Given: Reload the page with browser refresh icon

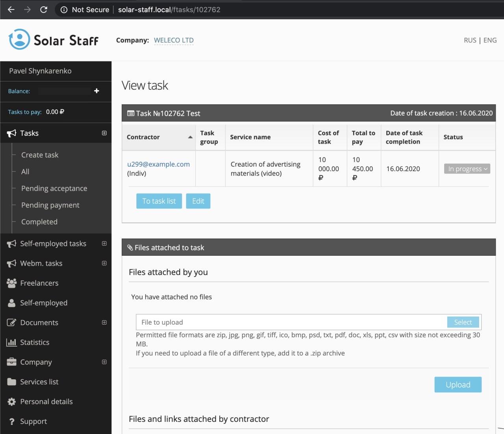Looking at the screenshot, I should tap(44, 9).
